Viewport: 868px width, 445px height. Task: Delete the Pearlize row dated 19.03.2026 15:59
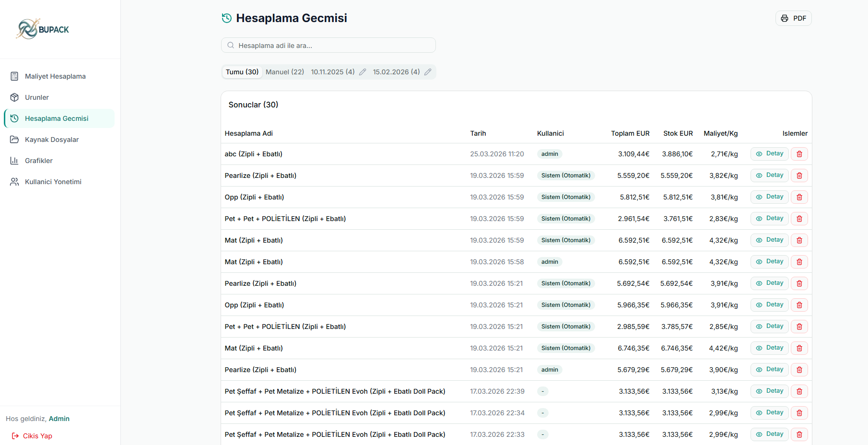[x=799, y=176]
